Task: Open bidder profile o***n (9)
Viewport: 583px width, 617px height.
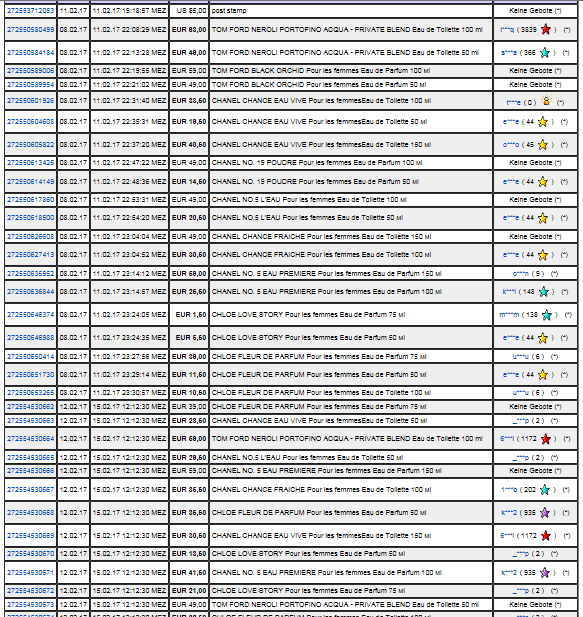Action: pyautogui.click(x=520, y=273)
